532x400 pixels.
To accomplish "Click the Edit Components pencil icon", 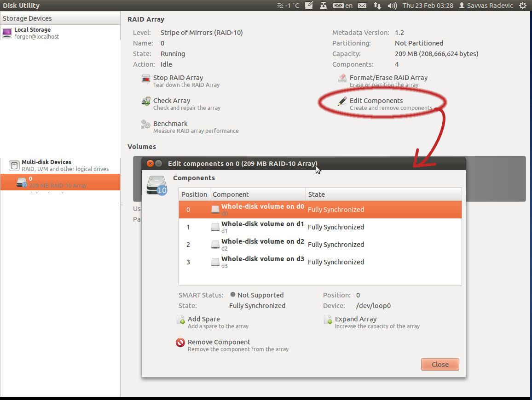I will pyautogui.click(x=342, y=102).
